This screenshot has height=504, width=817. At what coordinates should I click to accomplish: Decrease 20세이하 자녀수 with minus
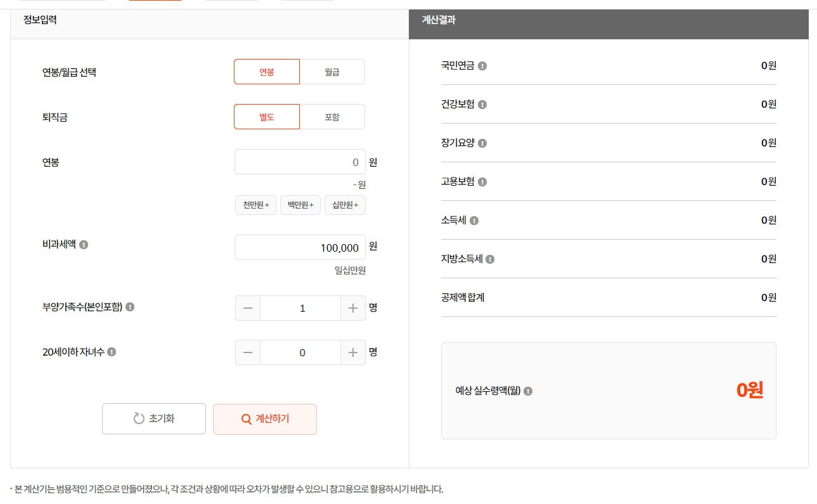pos(247,352)
